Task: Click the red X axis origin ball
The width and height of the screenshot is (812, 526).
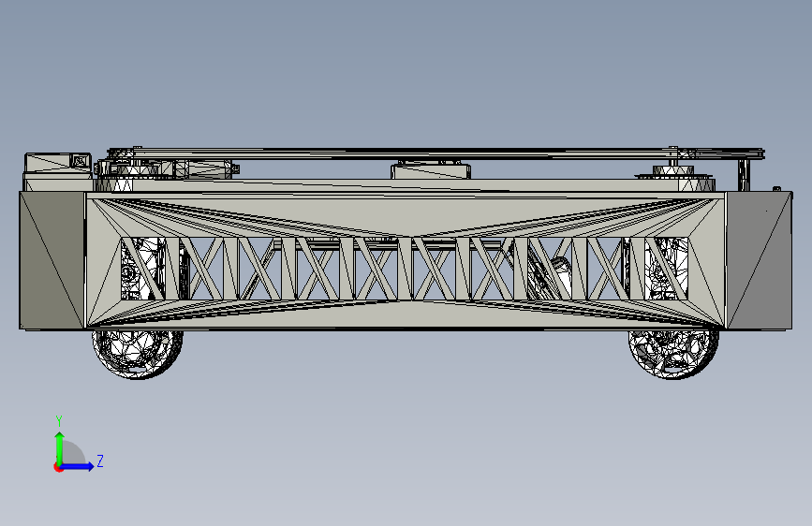Action: tap(58, 467)
